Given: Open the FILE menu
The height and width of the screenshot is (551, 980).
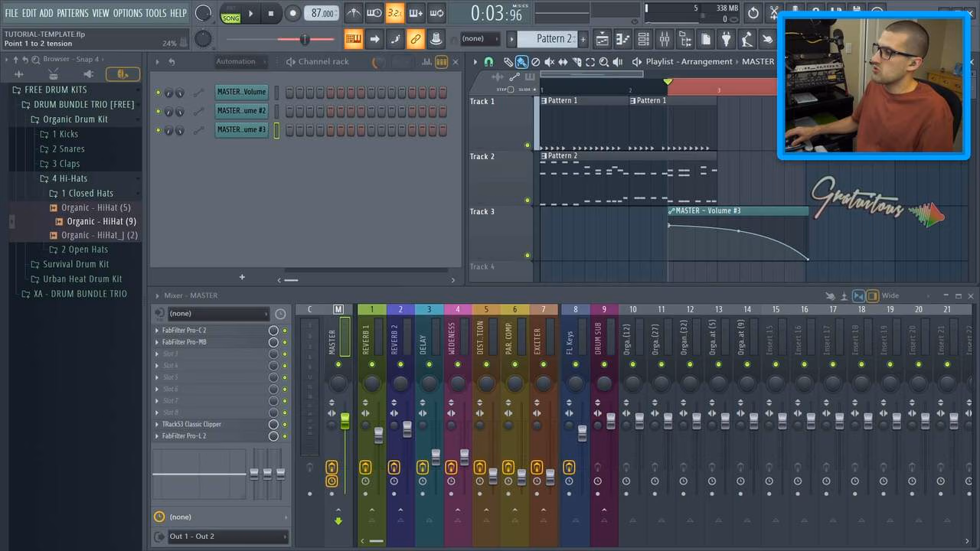Looking at the screenshot, I should [11, 13].
